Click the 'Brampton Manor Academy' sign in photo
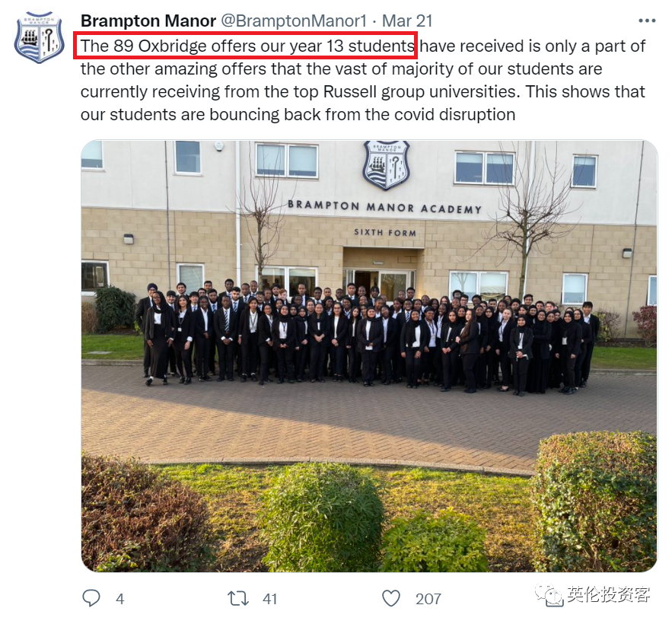 point(384,206)
